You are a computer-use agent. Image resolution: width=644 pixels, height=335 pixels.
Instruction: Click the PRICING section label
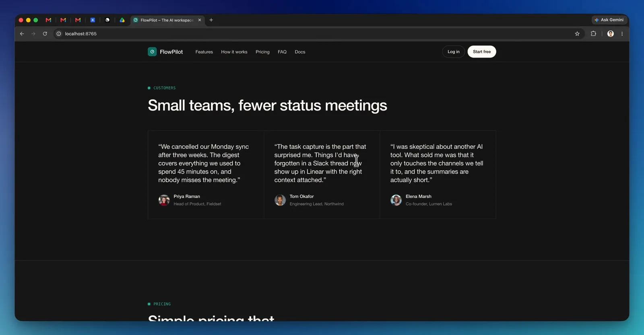(162, 304)
